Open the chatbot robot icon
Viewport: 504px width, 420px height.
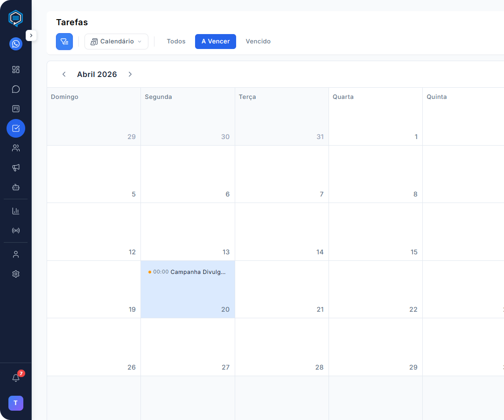[16, 187]
